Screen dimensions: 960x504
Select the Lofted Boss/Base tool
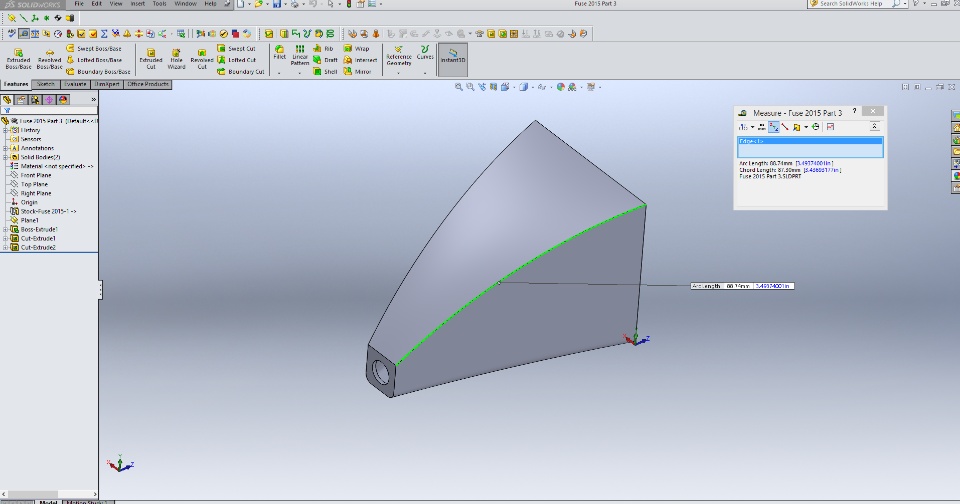[94, 60]
